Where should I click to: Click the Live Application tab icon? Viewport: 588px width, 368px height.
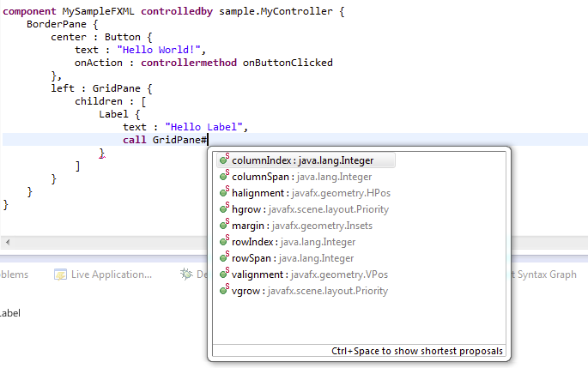click(x=61, y=274)
